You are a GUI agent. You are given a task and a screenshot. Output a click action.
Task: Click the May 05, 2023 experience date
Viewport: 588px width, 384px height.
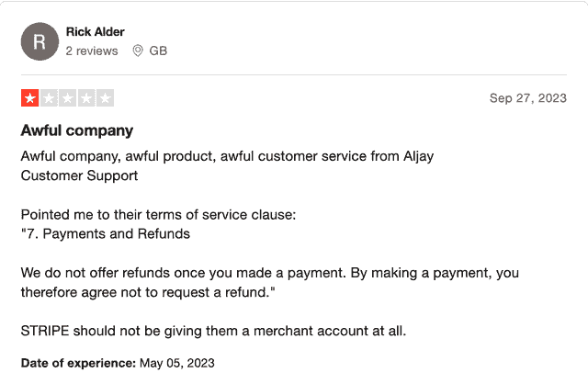(177, 363)
